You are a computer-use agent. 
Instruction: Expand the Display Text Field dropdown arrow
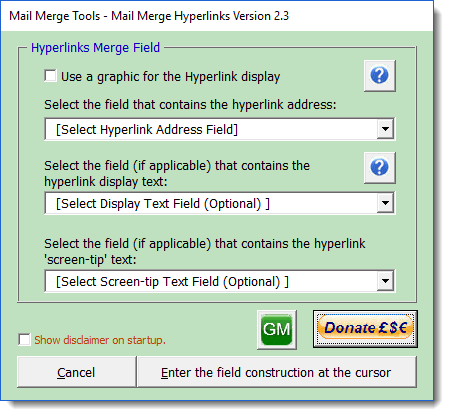tap(385, 203)
